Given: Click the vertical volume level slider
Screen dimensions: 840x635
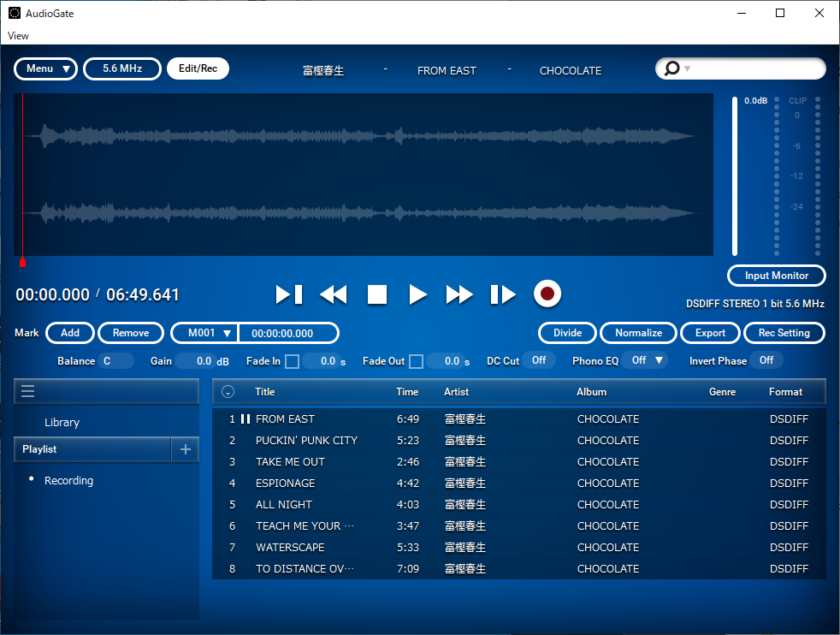Looking at the screenshot, I should pyautogui.click(x=735, y=176).
